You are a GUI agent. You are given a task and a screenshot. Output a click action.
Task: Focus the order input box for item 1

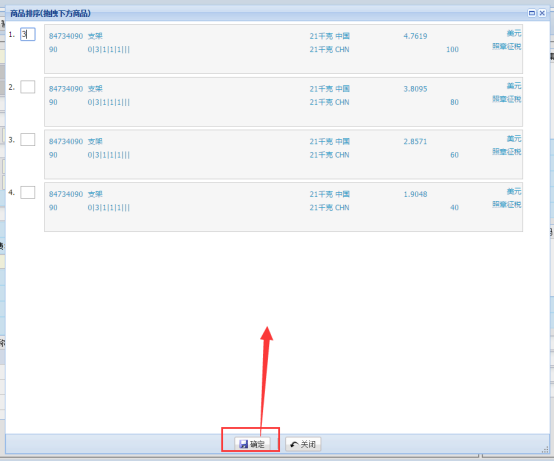point(28,34)
